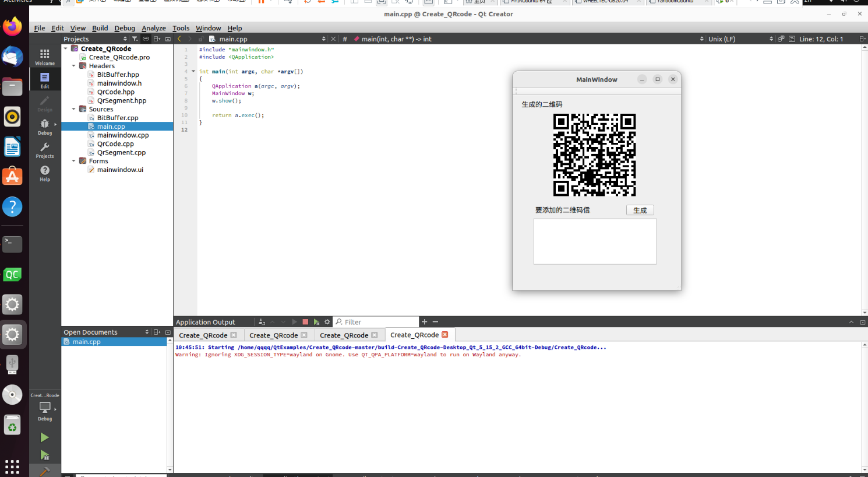Re-run the application with debugger
Screen dimensions: 868x477
coord(316,322)
